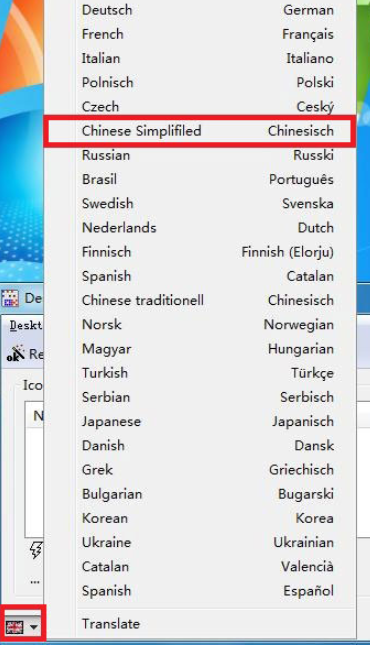Viewport: 370px width, 647px height.
Task: Pick Norsk Norwegian language
Action: (200, 324)
